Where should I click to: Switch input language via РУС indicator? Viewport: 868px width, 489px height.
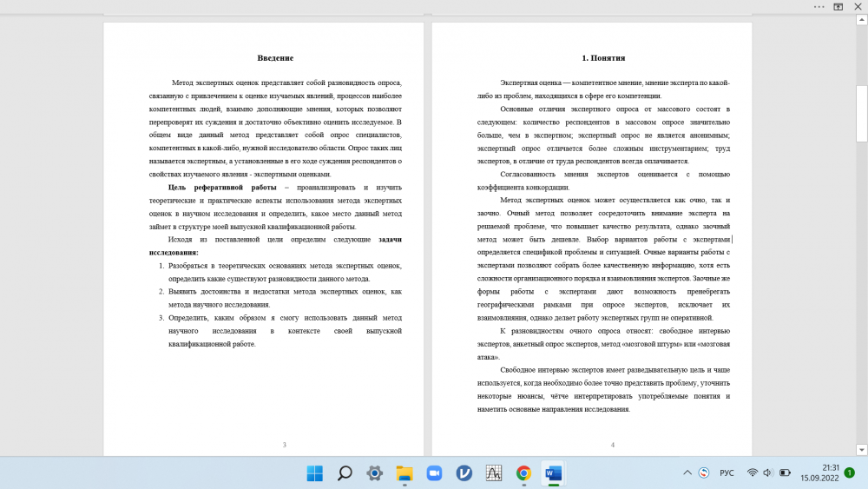[727, 473]
